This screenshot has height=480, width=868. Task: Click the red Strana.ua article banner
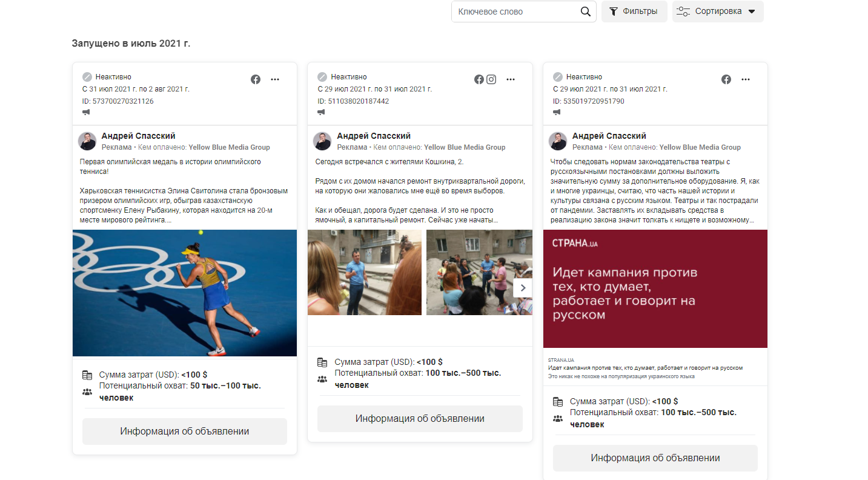pos(655,288)
